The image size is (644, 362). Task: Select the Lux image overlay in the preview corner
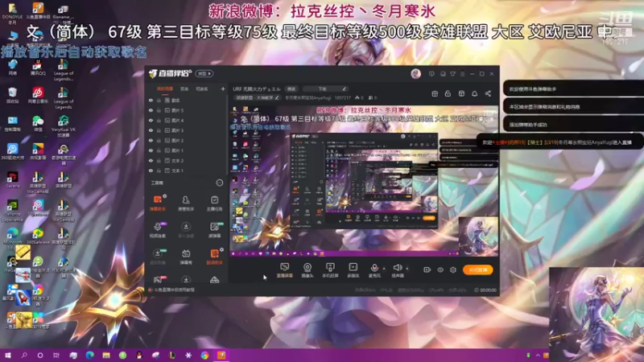pos(478,237)
